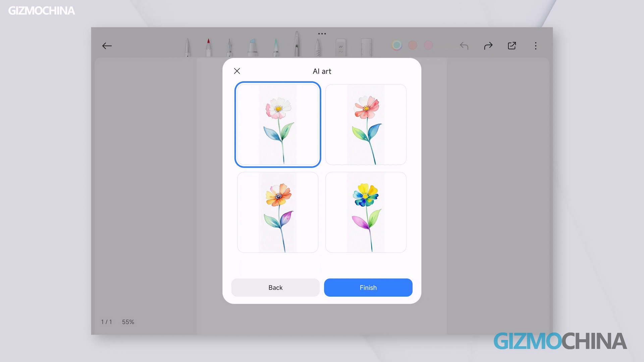Screen dimensions: 644x362
Task: Select the teal brush tool
Action: point(276,47)
